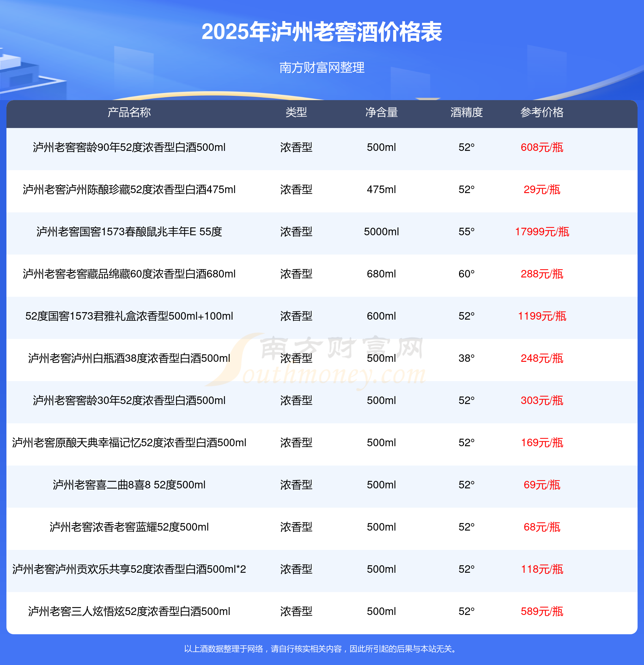644x665 pixels.
Task: Click product name 泸州老窖三人炫悟炫52度浓香型白酒500ml
Action: click(x=129, y=611)
